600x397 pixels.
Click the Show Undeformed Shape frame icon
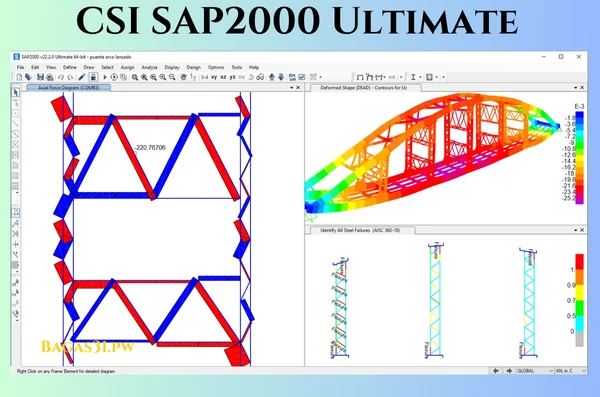pyautogui.click(x=360, y=77)
